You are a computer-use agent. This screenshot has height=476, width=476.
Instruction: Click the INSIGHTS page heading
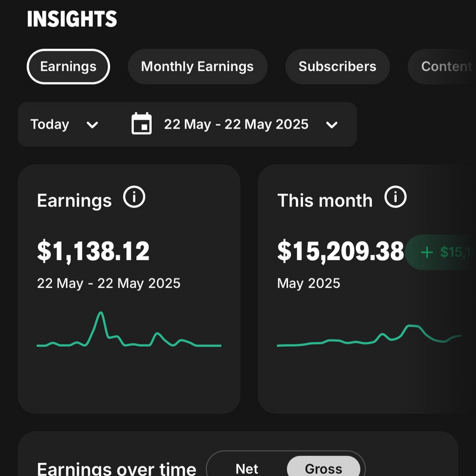72,19
